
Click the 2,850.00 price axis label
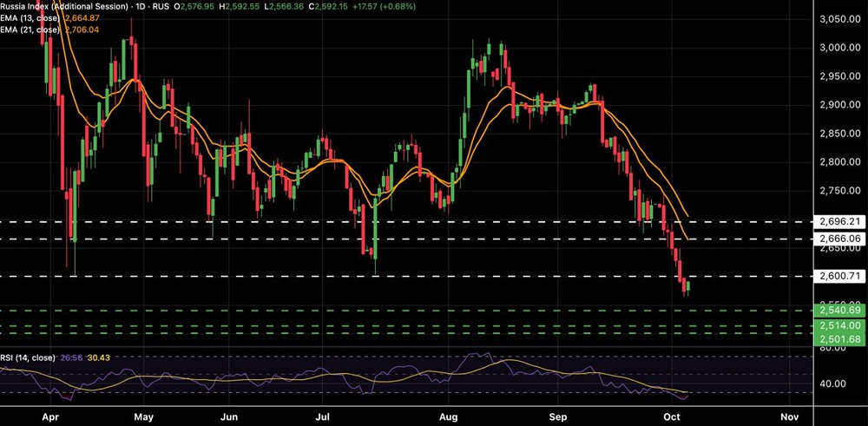[x=839, y=134]
